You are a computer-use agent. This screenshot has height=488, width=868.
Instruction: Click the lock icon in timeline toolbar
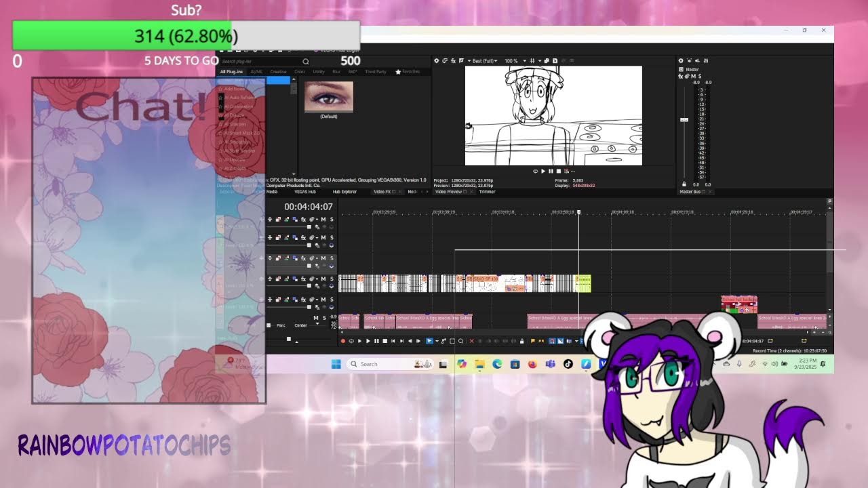click(x=522, y=341)
